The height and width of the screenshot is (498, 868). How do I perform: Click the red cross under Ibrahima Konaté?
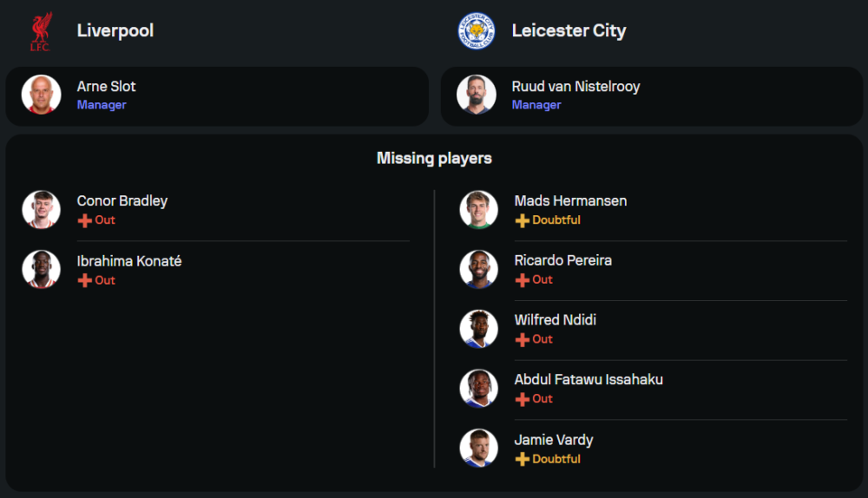click(x=84, y=280)
